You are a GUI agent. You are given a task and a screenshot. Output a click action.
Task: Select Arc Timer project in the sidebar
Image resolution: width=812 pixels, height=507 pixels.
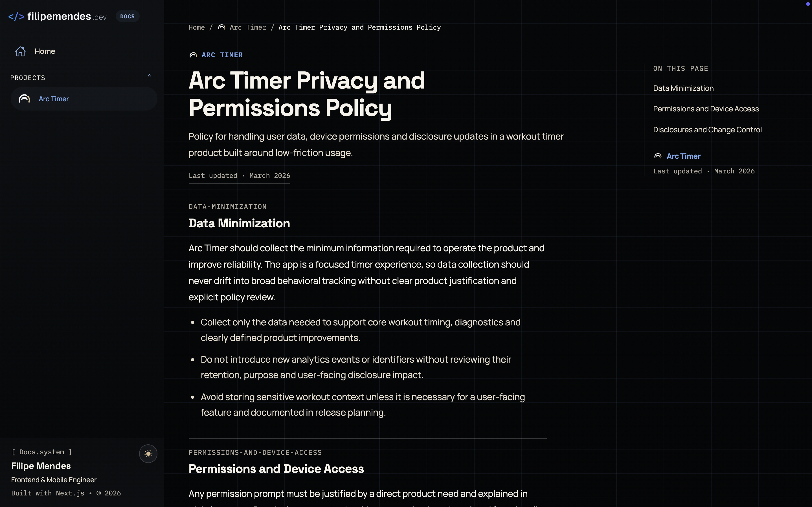coord(53,99)
